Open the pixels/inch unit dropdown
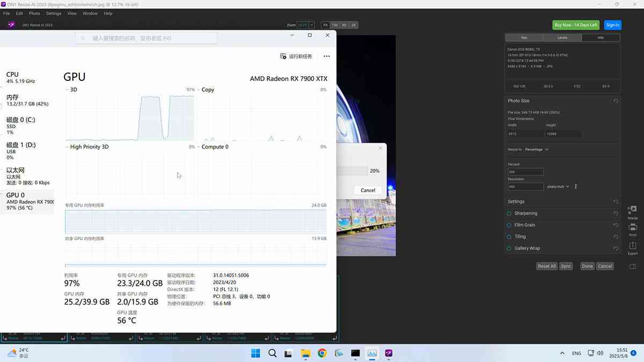644x362 pixels. [559, 187]
